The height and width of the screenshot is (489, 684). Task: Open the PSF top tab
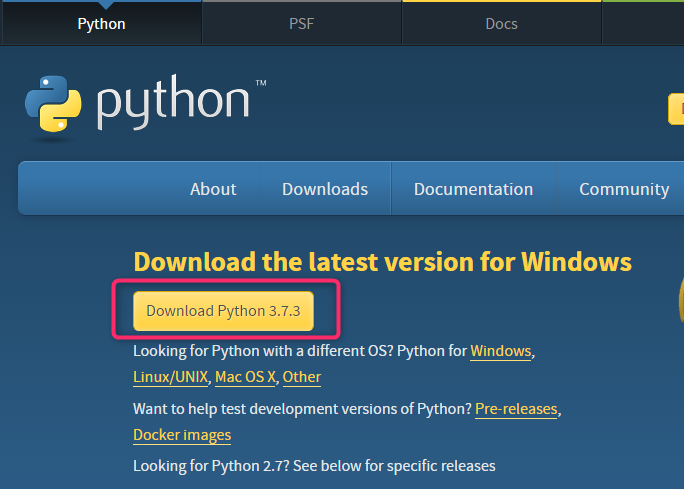[x=301, y=23]
